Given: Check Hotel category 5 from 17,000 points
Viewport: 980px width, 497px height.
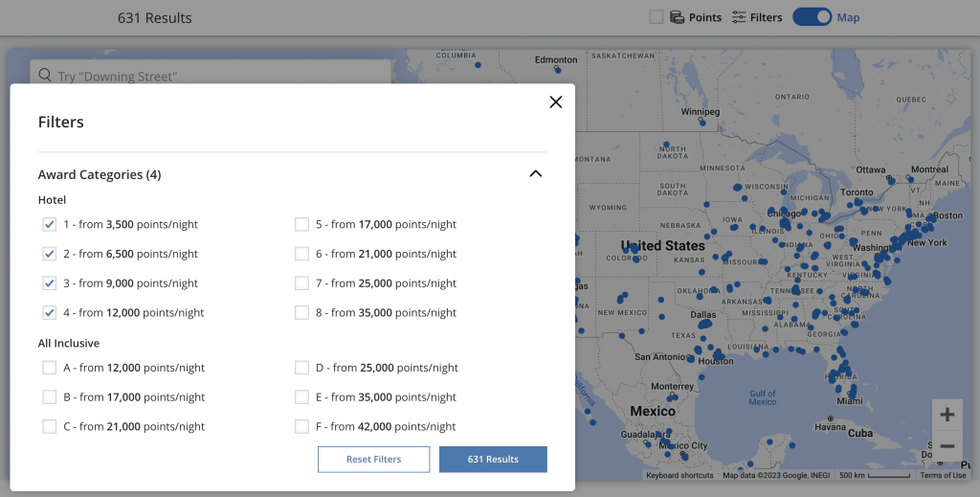Looking at the screenshot, I should 301,224.
